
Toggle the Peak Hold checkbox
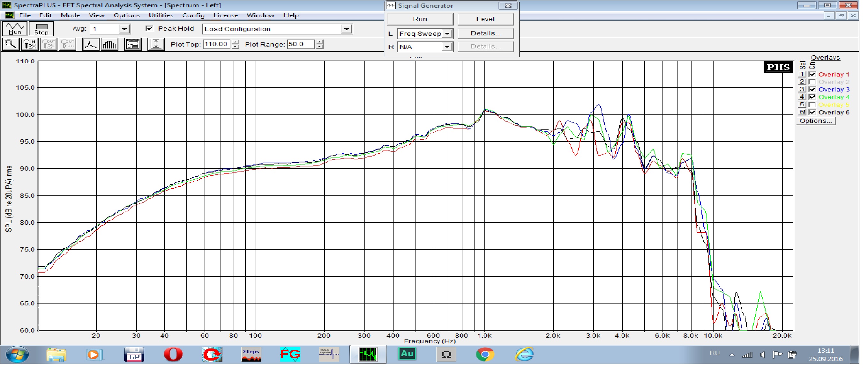(x=149, y=29)
